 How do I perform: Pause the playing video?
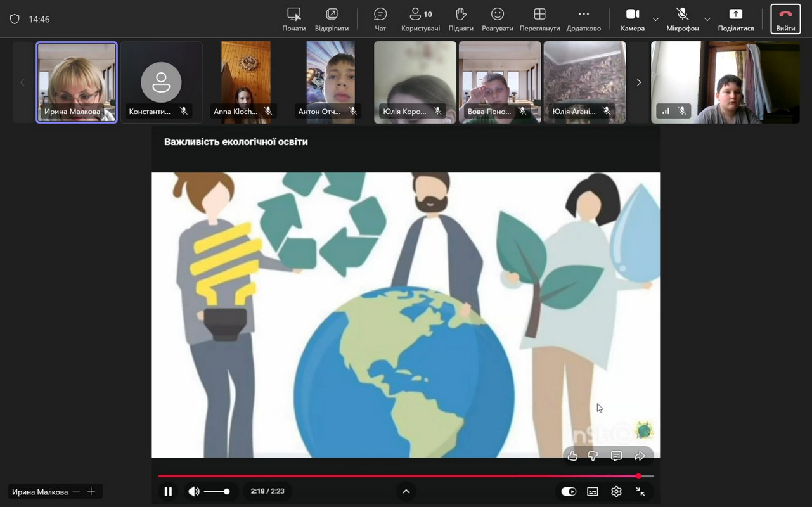pos(168,491)
